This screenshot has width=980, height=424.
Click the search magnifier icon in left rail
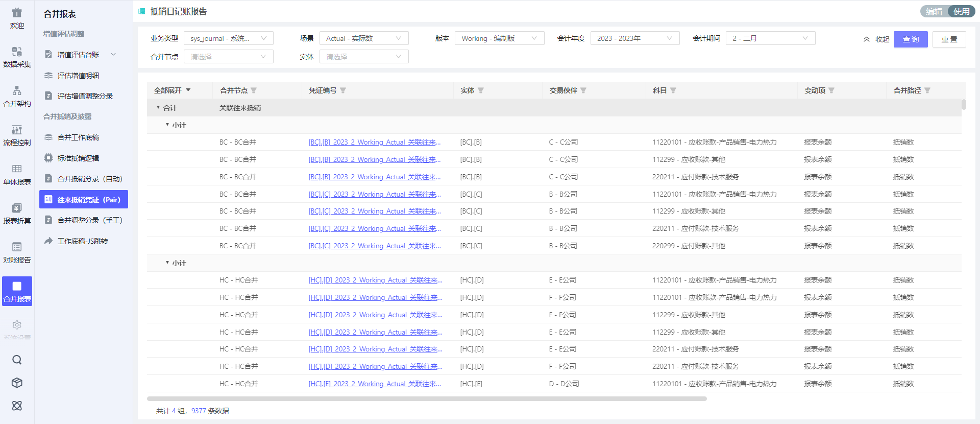pos(17,360)
